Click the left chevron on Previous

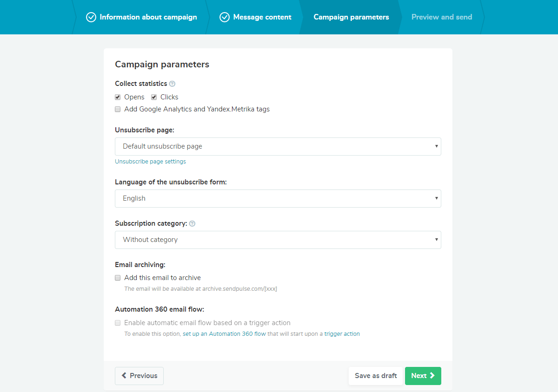click(124, 376)
